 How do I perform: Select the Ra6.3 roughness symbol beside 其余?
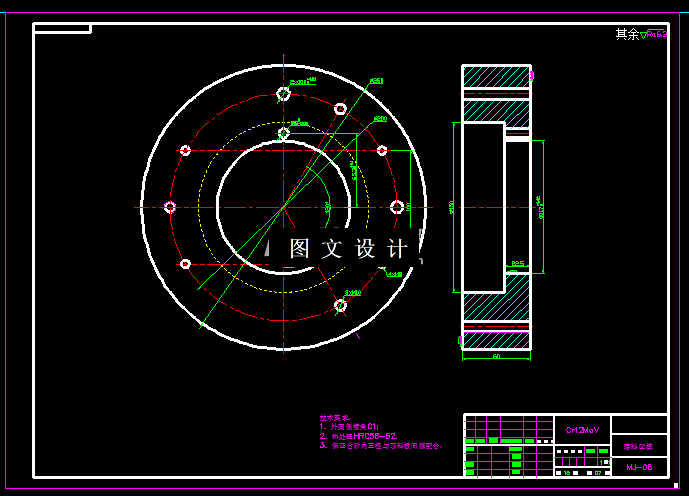654,34
